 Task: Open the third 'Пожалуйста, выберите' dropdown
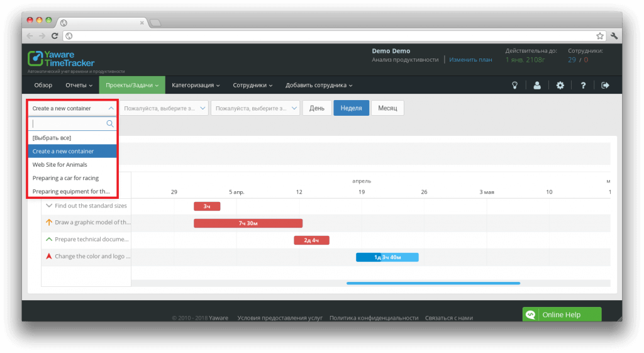tap(255, 108)
